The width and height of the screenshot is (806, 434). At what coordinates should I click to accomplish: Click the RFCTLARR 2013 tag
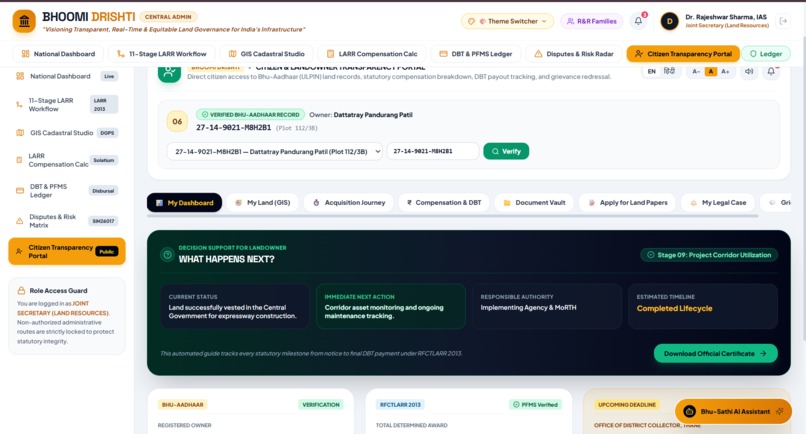pyautogui.click(x=400, y=405)
